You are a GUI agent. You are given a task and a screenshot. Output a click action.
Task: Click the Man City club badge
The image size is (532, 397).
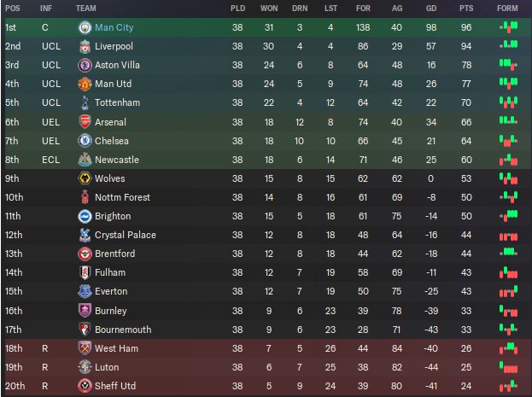click(84, 27)
